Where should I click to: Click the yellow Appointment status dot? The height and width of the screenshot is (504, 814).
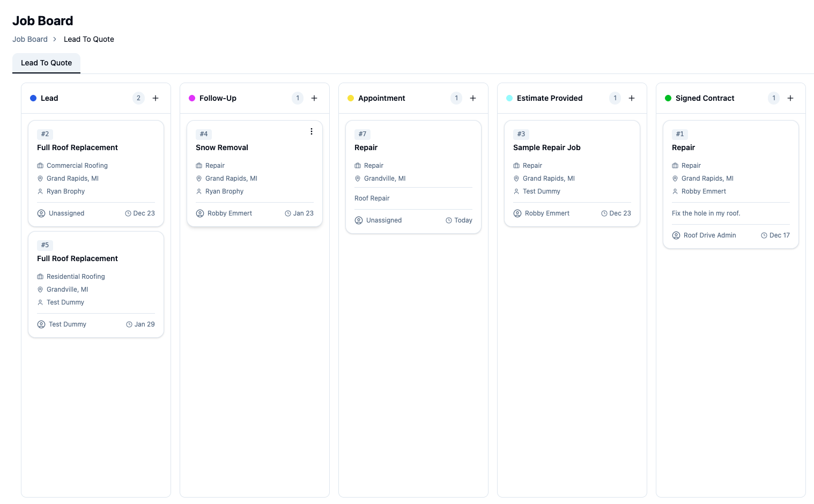[351, 98]
